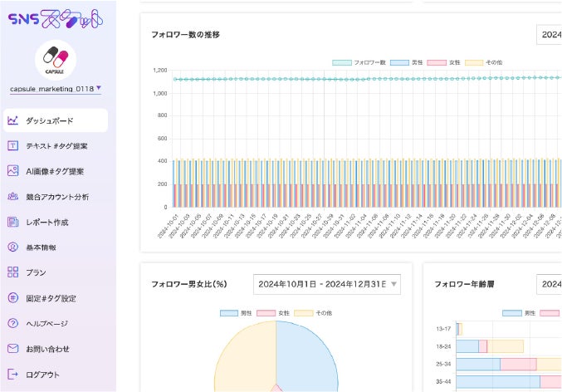The image size is (562, 392).
Task: Click the text hashtag suggestion icon
Action: pos(13,145)
